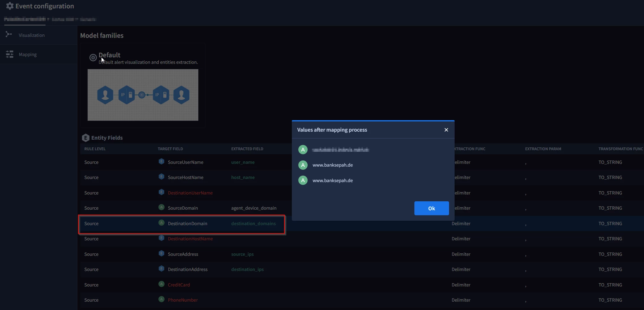Click the Mapping sliders icon

10,55
